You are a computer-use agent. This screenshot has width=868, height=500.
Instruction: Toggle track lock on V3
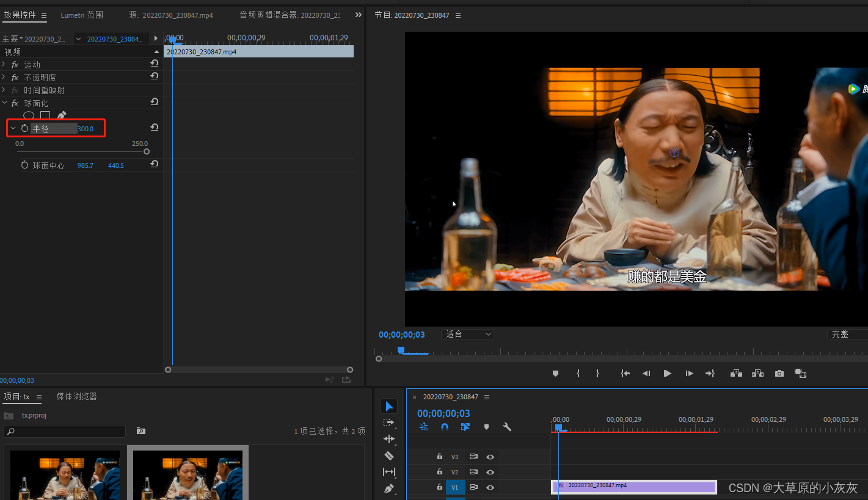(x=439, y=457)
